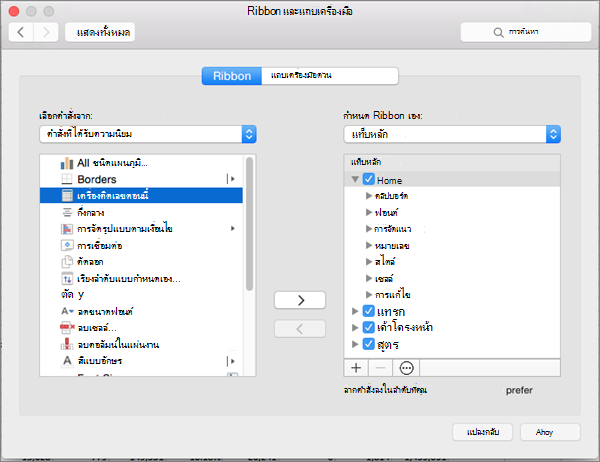Screen dimensions: 600x462
Task: Go forward with the right chevron button
Action: point(46,32)
